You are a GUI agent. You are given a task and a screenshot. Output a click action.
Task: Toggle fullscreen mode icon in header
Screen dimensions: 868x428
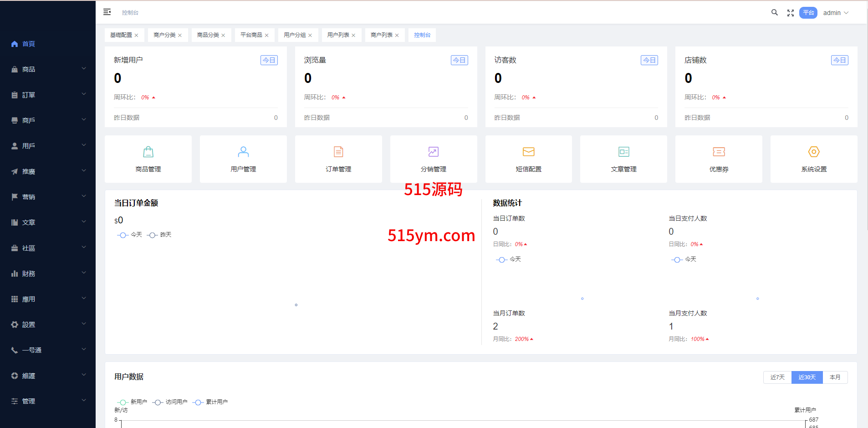(790, 13)
